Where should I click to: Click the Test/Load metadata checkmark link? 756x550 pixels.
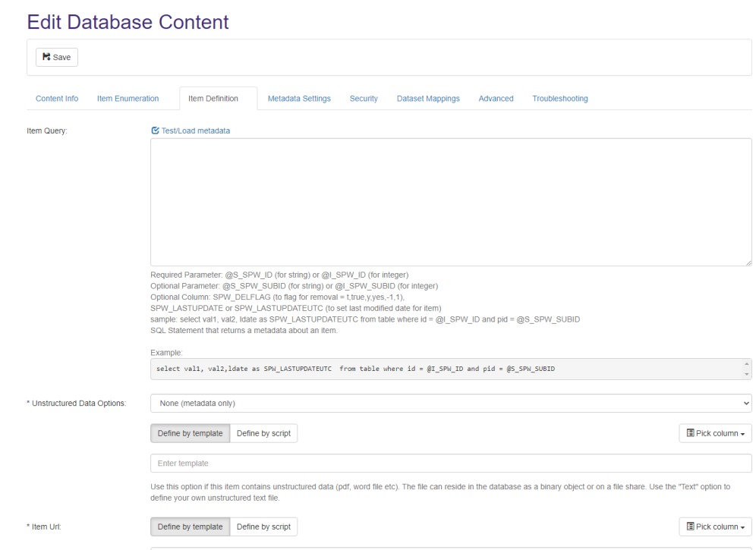(x=191, y=130)
